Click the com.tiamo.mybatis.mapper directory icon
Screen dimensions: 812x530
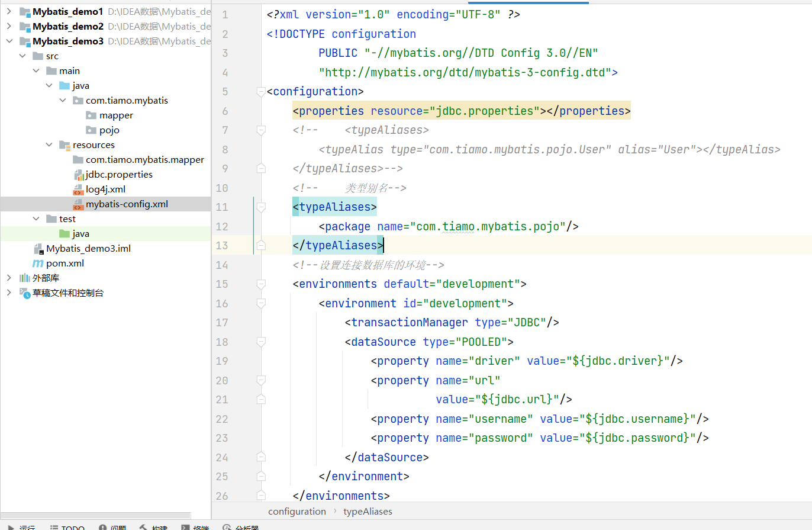(78, 160)
